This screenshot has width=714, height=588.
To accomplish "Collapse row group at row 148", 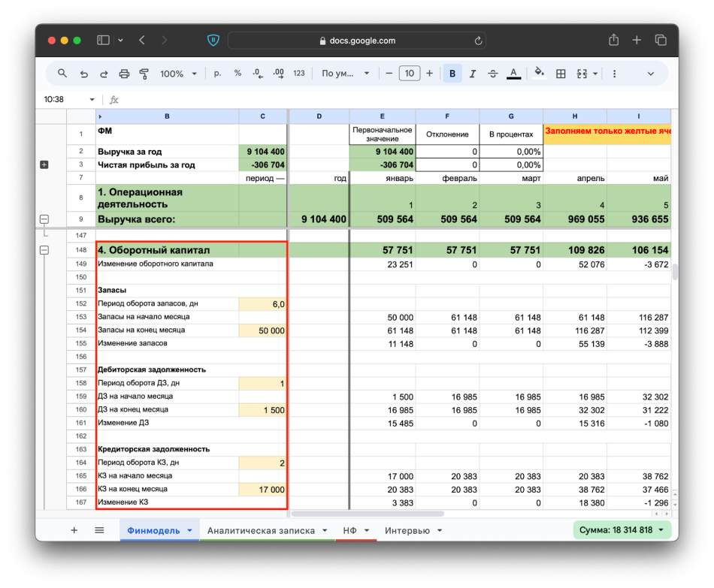I will click(x=44, y=250).
